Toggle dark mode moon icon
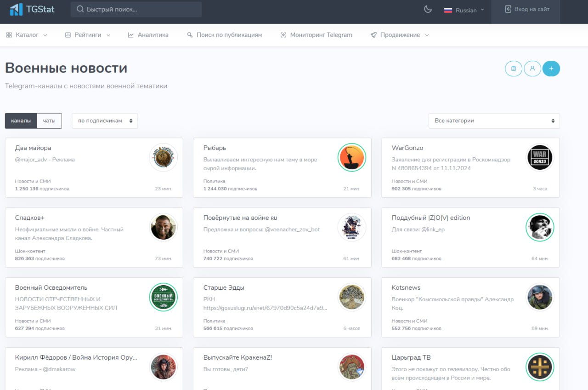 coord(428,9)
